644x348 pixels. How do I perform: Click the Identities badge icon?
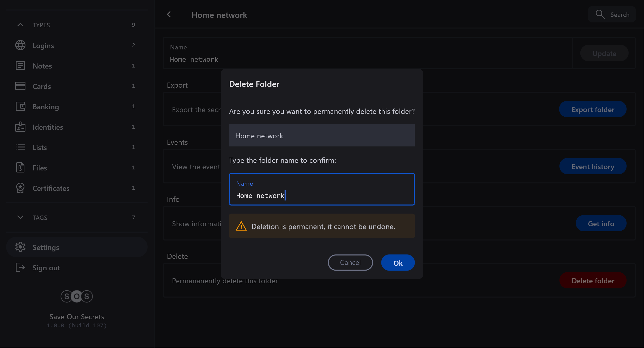pyautogui.click(x=20, y=127)
